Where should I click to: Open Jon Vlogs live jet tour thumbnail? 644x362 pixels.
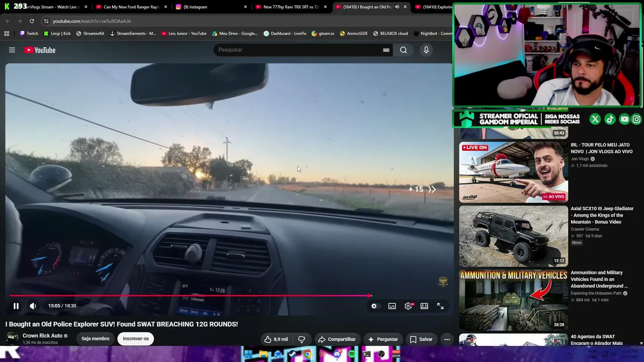tap(513, 172)
